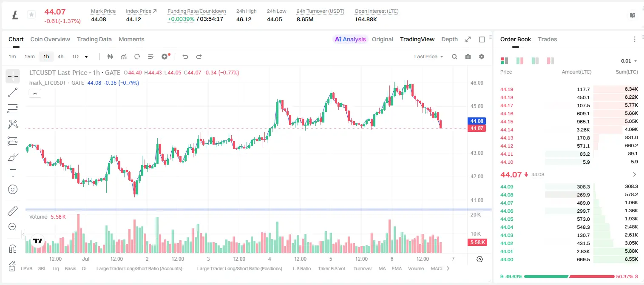The image size is (644, 285).
Task: Select the 44.15 ask price row
Action: 569,122
